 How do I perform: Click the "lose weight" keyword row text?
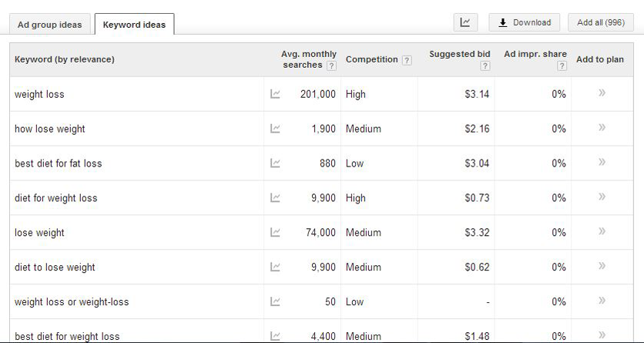pyautogui.click(x=39, y=233)
